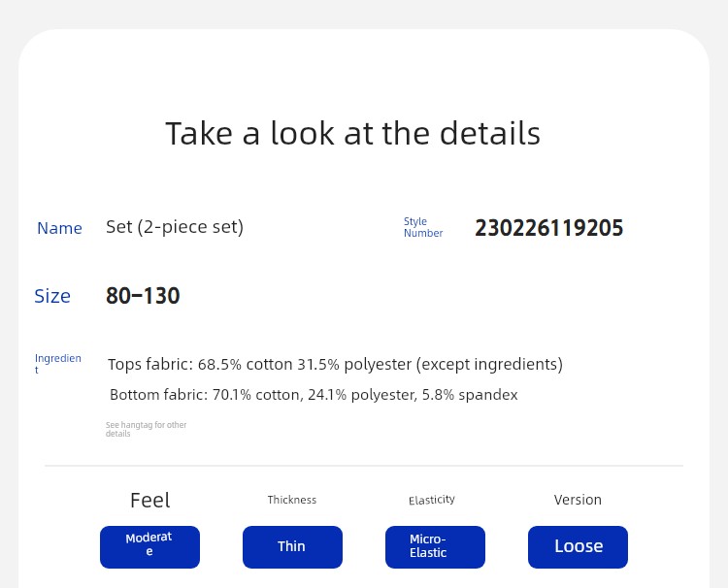Click the Thickness heading
This screenshot has width=728, height=588.
coord(292,500)
